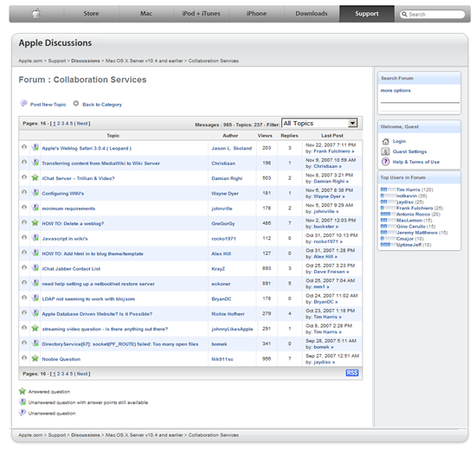This screenshot has height=449, width=476.
Task: Open the Downloads tab
Action: [x=312, y=14]
